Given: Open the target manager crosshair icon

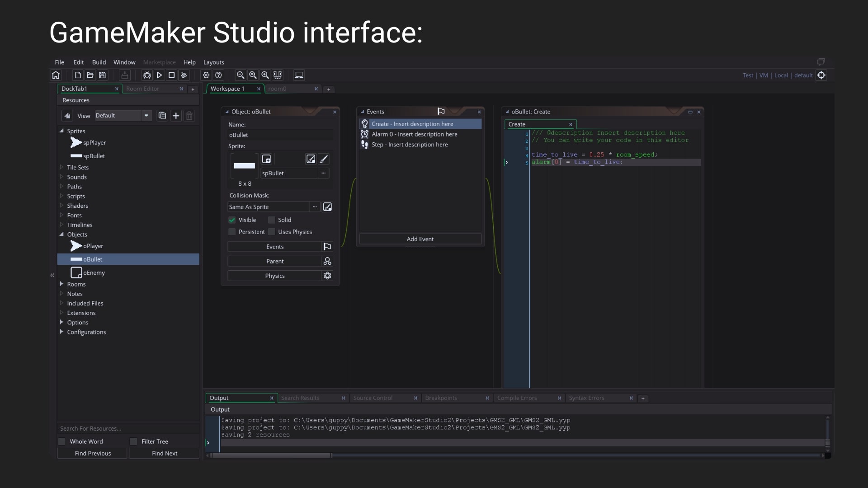Looking at the screenshot, I should click(821, 75).
